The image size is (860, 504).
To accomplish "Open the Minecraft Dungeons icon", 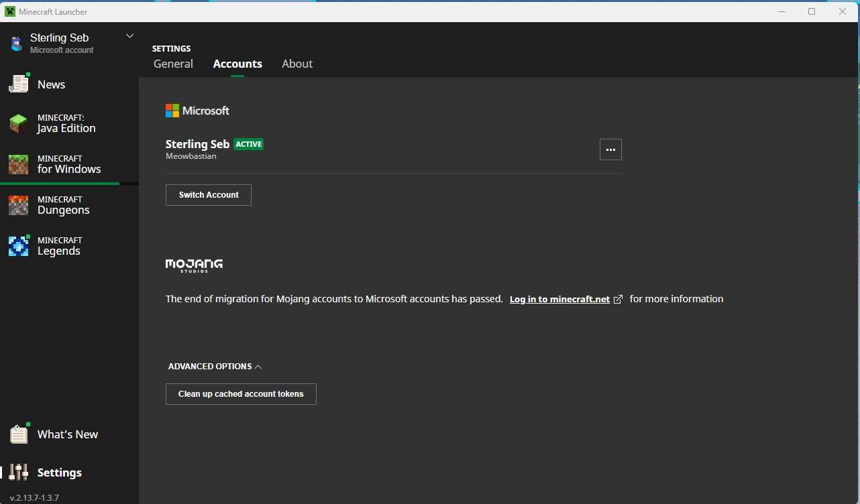I will (x=19, y=205).
